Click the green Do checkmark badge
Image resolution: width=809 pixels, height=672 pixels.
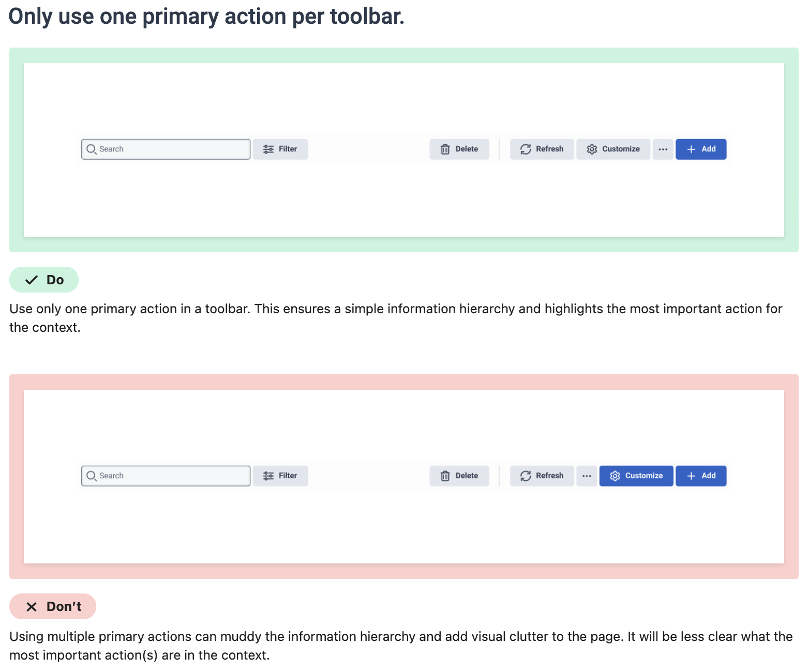[44, 280]
